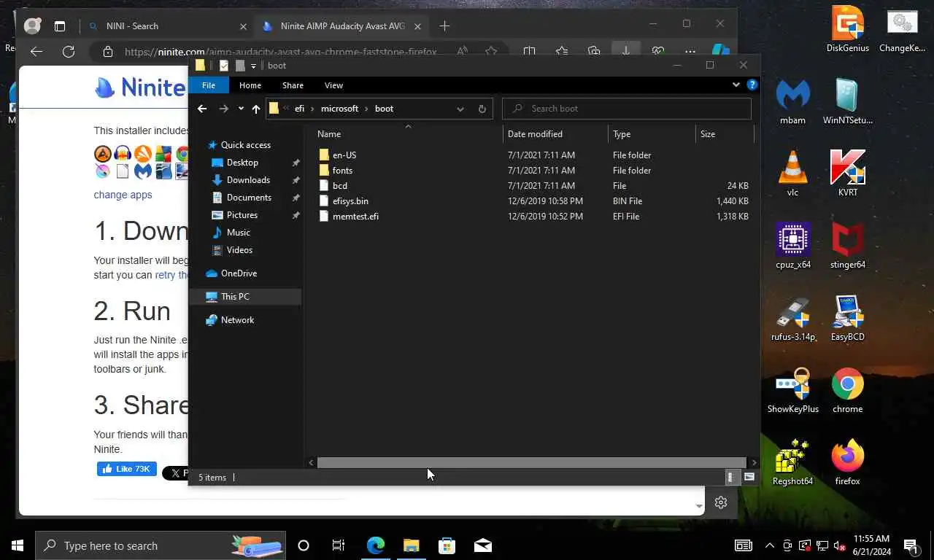Expand the efi breadcrumb arrow
Viewport: 934px width, 560px height.
(312, 109)
